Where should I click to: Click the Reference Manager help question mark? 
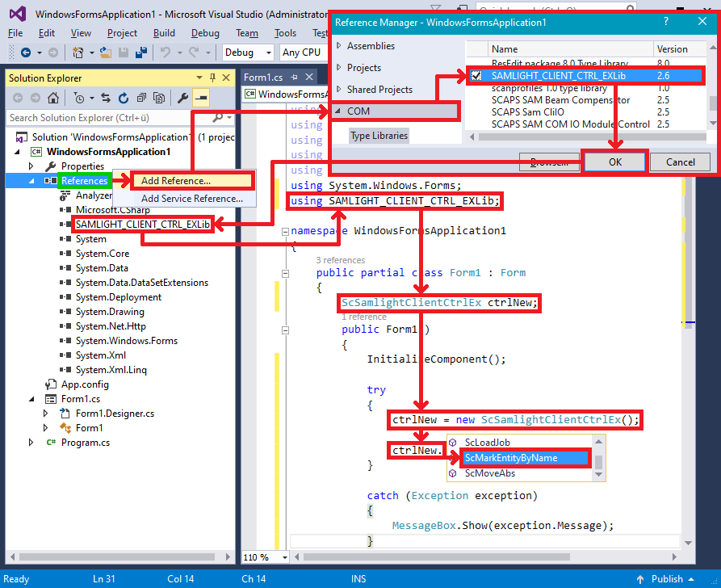tap(666, 21)
